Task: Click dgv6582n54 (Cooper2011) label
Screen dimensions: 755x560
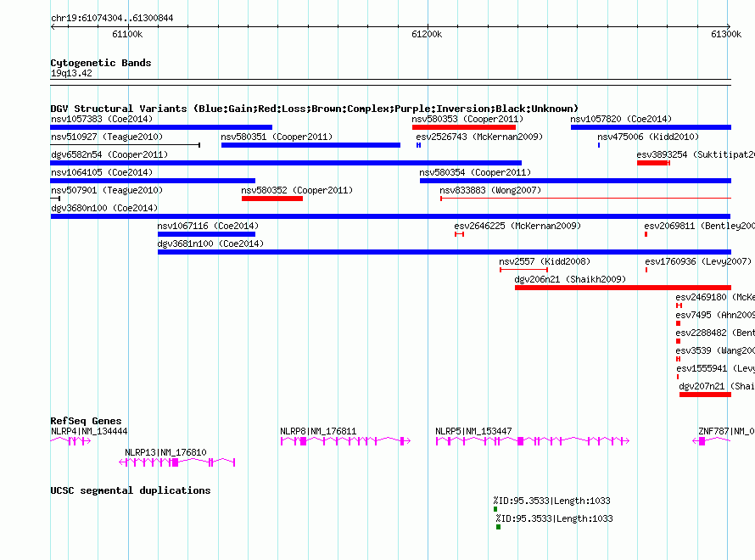Action: [109, 154]
